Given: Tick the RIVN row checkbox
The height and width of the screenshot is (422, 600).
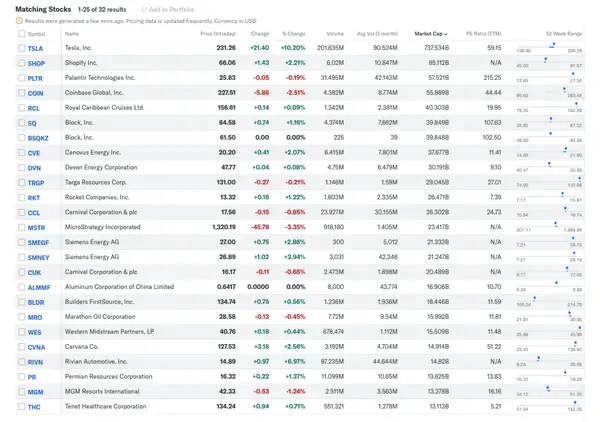Looking at the screenshot, I should pos(22,362).
